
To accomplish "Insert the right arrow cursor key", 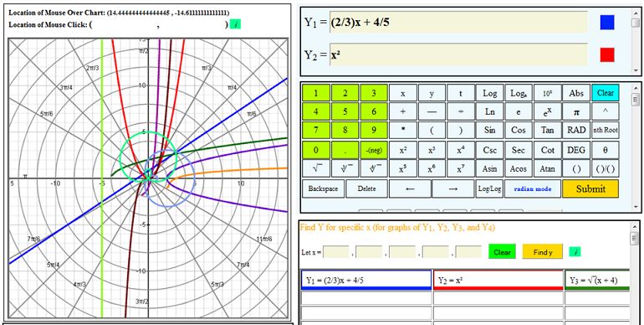I will click(453, 188).
